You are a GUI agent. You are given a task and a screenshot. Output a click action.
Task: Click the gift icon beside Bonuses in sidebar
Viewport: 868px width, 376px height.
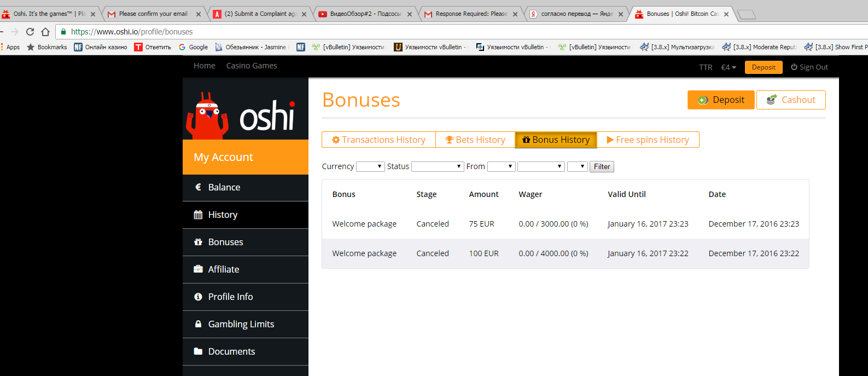[x=198, y=242]
